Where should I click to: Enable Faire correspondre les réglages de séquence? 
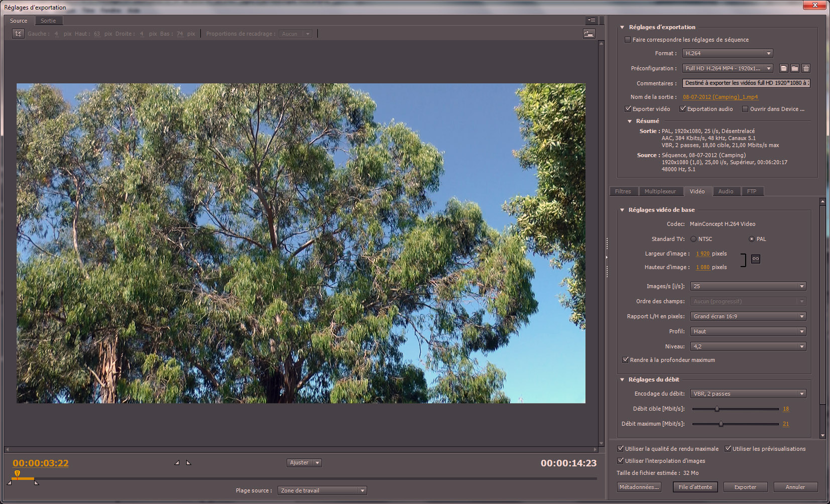click(628, 40)
